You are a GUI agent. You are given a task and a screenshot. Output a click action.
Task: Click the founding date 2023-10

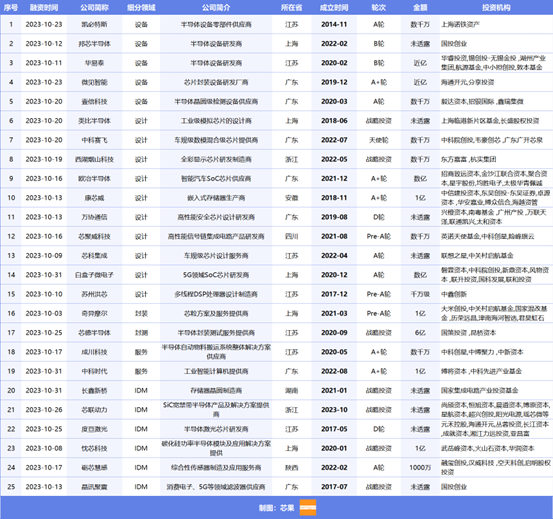tap(334, 410)
